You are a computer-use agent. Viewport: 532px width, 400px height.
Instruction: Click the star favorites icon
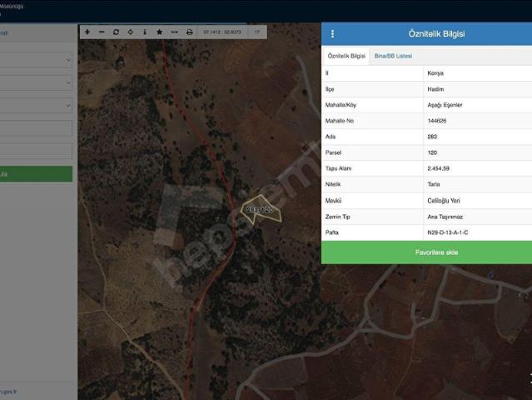coord(159,32)
